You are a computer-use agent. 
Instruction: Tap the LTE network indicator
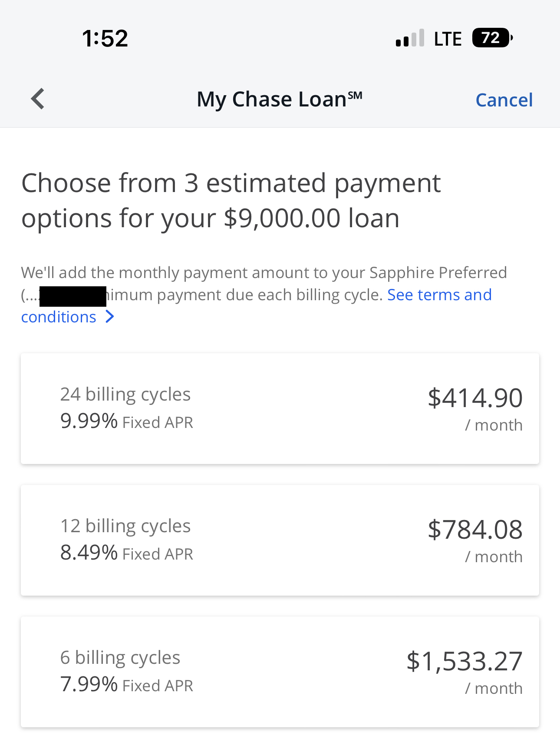[x=448, y=39]
